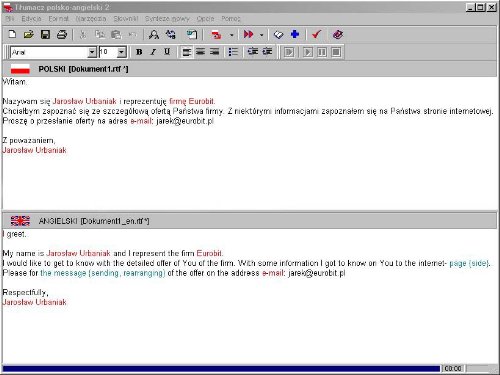
Task: Toggle bold formatting
Action: [x=139, y=52]
